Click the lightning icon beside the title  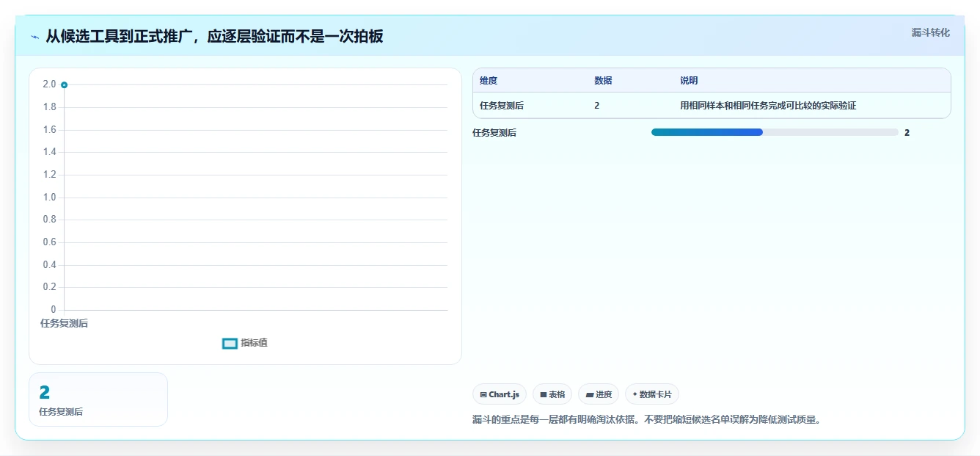34,37
